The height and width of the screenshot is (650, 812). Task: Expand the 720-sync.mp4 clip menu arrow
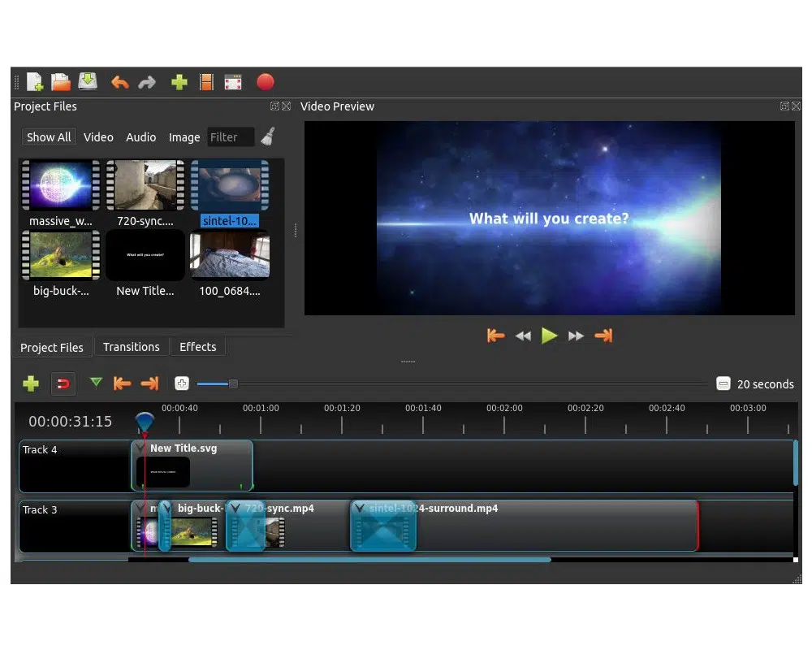[235, 509]
